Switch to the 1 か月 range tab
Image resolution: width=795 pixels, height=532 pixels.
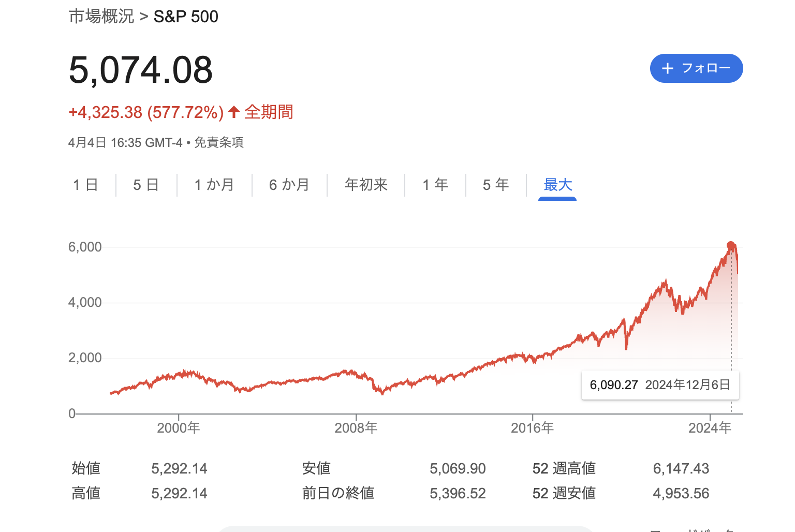214,185
